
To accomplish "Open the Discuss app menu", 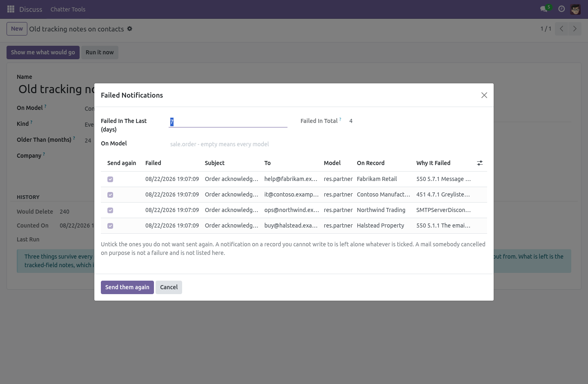I will coord(31,9).
